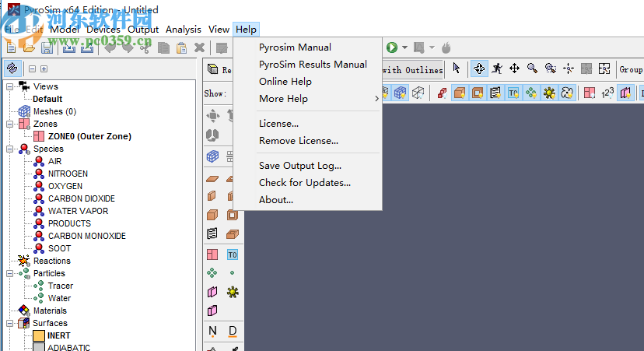Select the Draw Block Obstruction tool
Image resolution: width=644 pixels, height=351 pixels.
click(212, 215)
